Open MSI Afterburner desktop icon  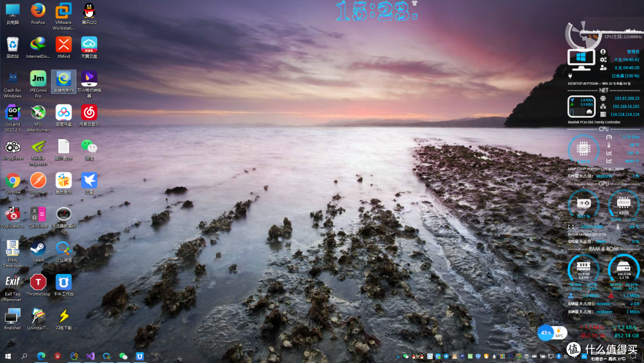(x=38, y=118)
